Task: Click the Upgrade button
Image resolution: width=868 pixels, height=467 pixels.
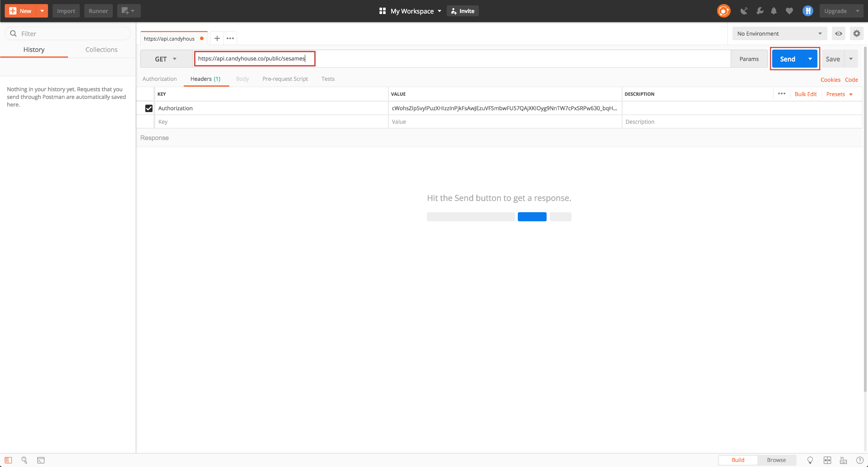Action: pos(835,11)
